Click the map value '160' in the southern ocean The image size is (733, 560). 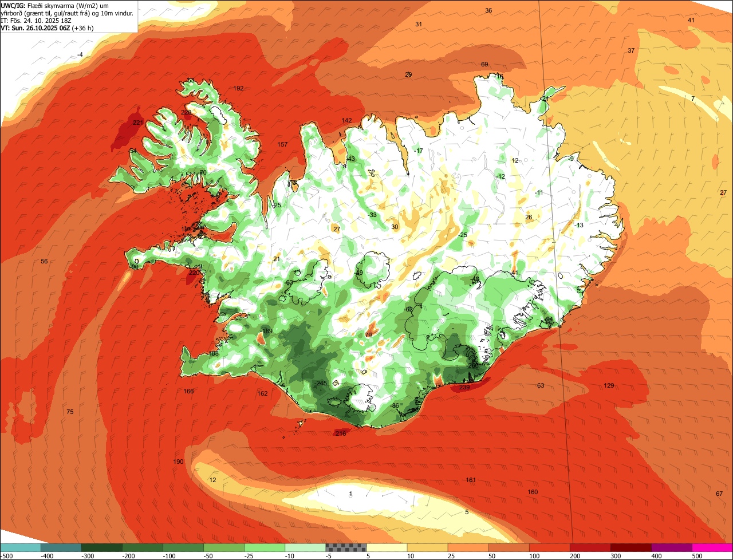point(533,492)
